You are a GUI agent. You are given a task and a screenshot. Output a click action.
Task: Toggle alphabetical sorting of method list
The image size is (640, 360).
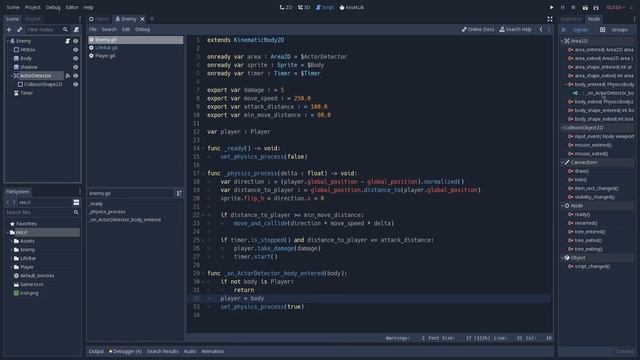click(x=179, y=193)
